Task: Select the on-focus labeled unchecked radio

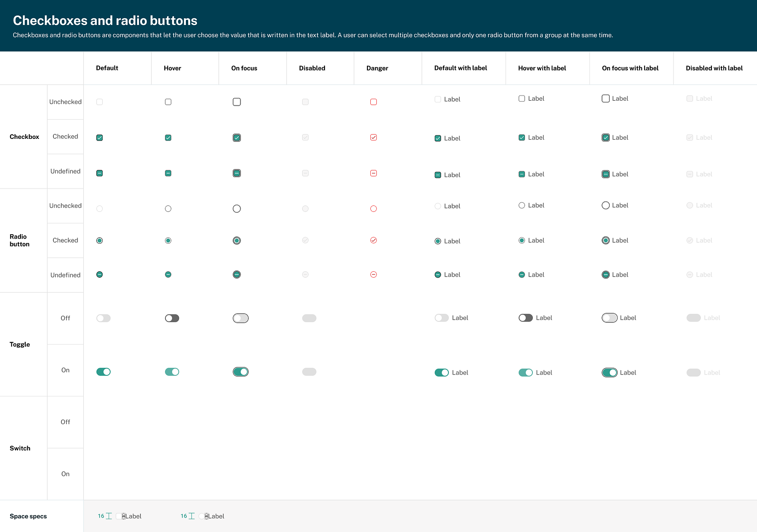Action: tap(606, 205)
